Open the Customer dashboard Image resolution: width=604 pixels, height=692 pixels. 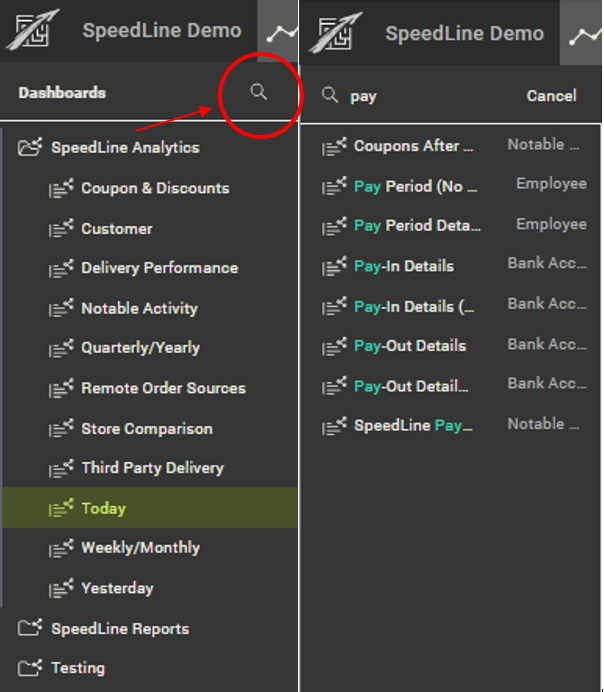[117, 229]
